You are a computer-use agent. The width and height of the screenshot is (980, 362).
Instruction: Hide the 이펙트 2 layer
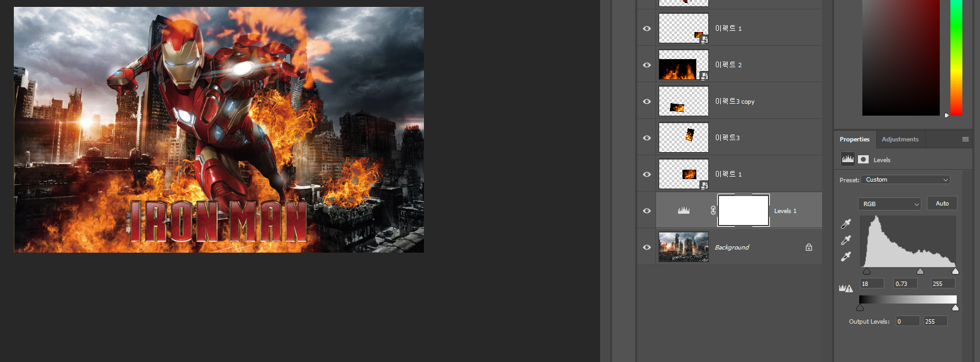pos(647,65)
